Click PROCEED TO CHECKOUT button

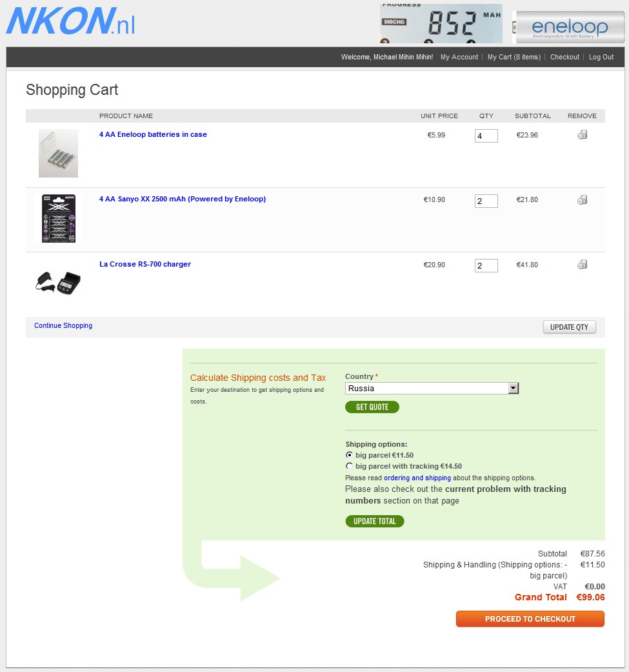[530, 619]
